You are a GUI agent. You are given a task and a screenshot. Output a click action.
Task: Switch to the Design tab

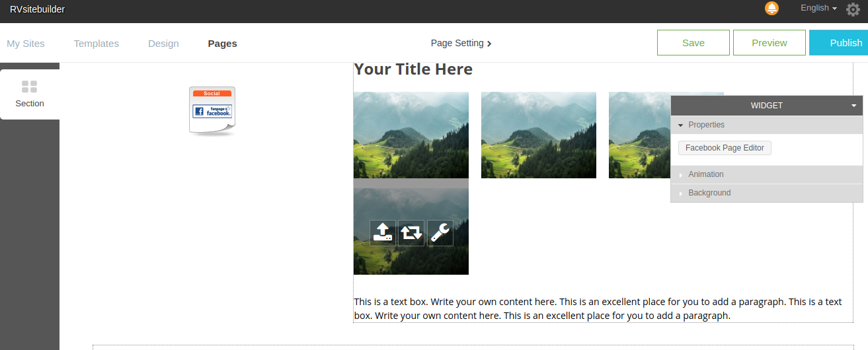[163, 44]
